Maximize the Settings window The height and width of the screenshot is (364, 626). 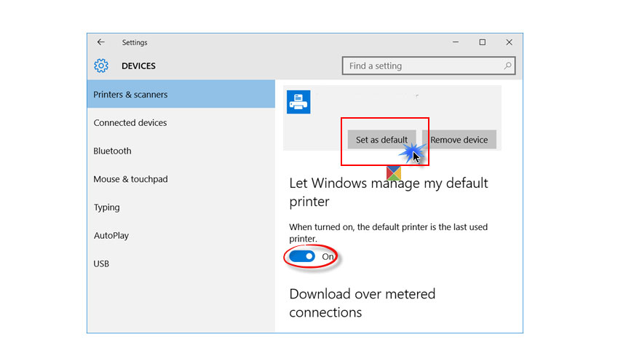pos(483,42)
